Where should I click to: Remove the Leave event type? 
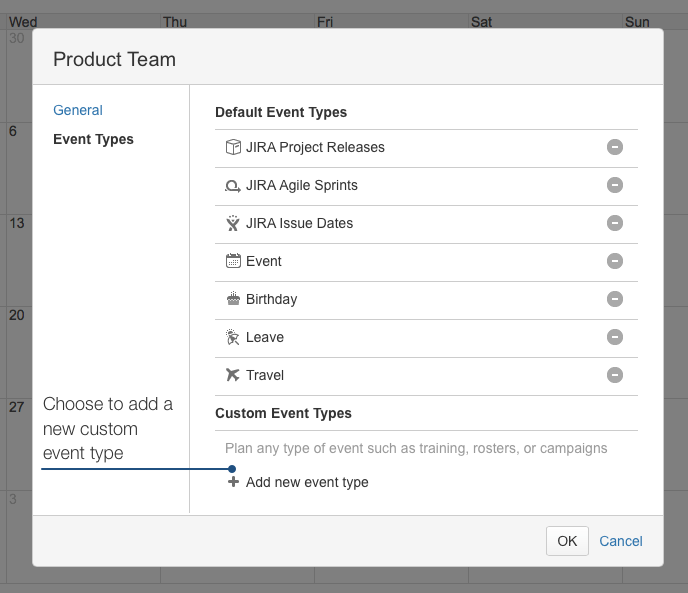615,337
